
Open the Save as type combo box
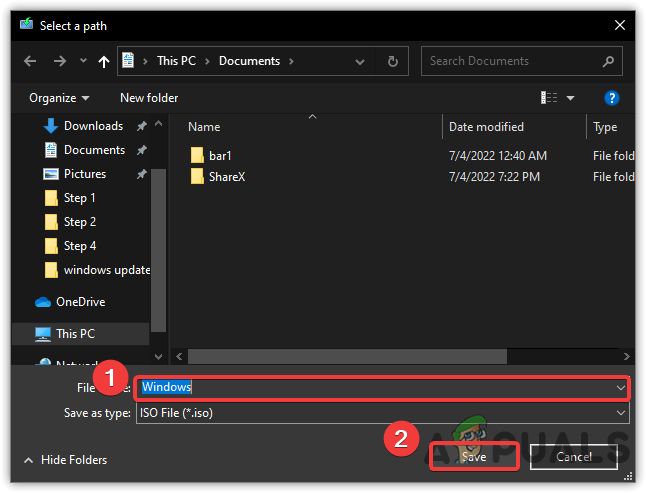coord(382,413)
